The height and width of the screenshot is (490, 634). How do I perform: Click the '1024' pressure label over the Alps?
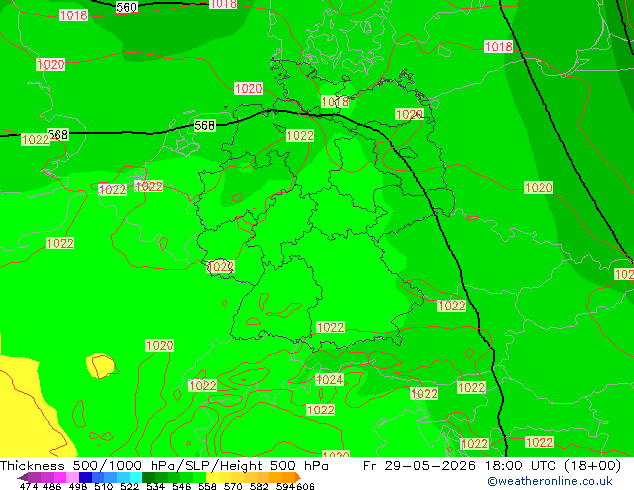coord(330,379)
